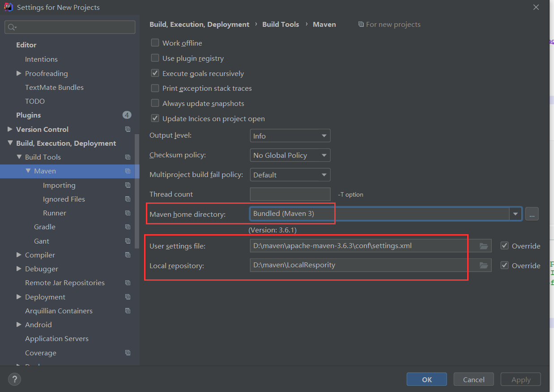Click the ellipsis button for Maven home
This screenshot has width=554, height=392.
tap(532, 214)
